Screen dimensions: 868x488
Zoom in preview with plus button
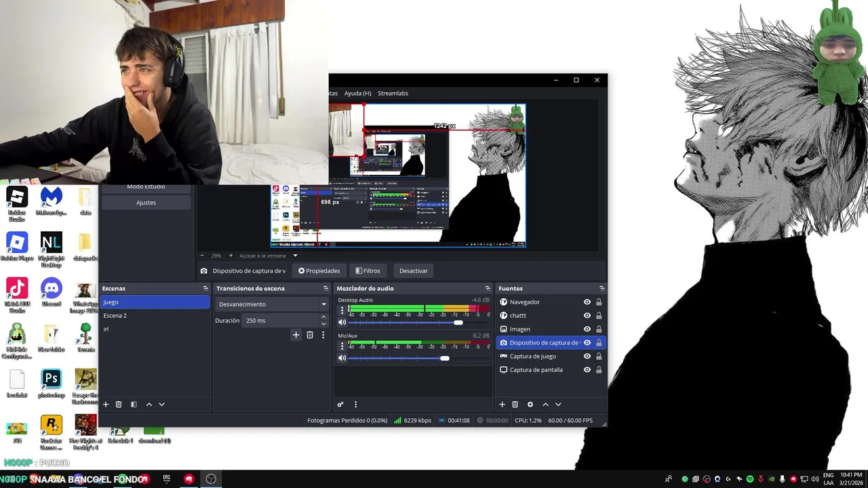pyautogui.click(x=231, y=256)
